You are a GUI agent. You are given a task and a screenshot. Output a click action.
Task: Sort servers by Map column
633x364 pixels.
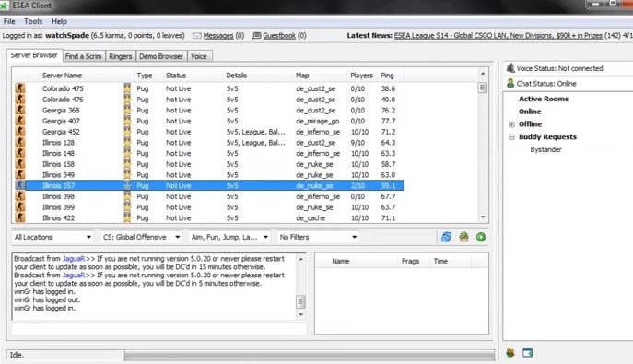302,76
